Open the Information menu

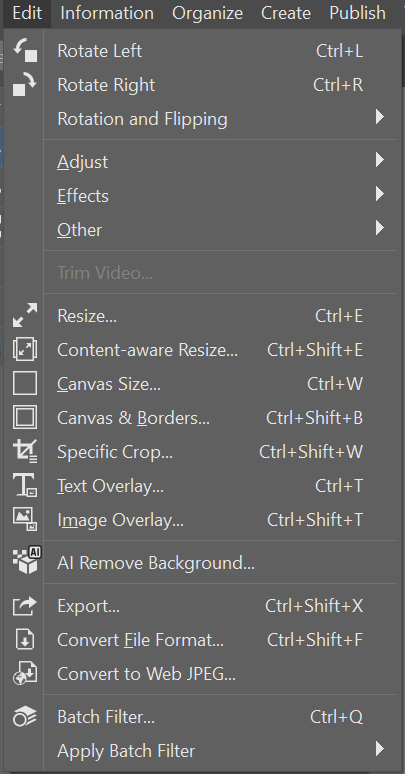pos(107,13)
